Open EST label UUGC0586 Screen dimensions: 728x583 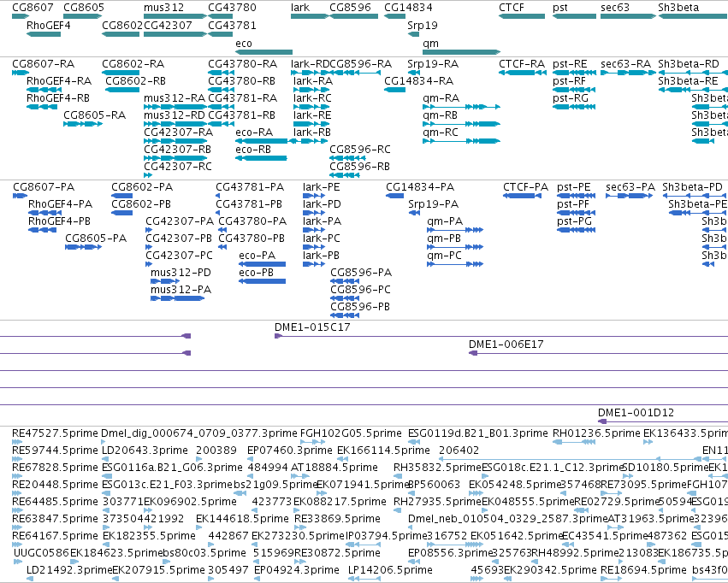[x=41, y=553]
